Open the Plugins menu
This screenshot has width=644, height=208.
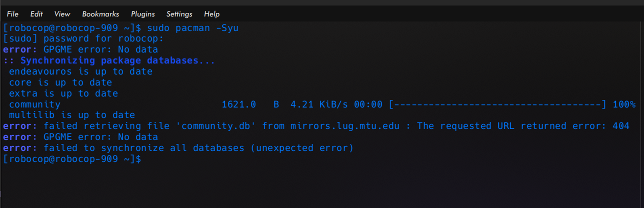142,14
